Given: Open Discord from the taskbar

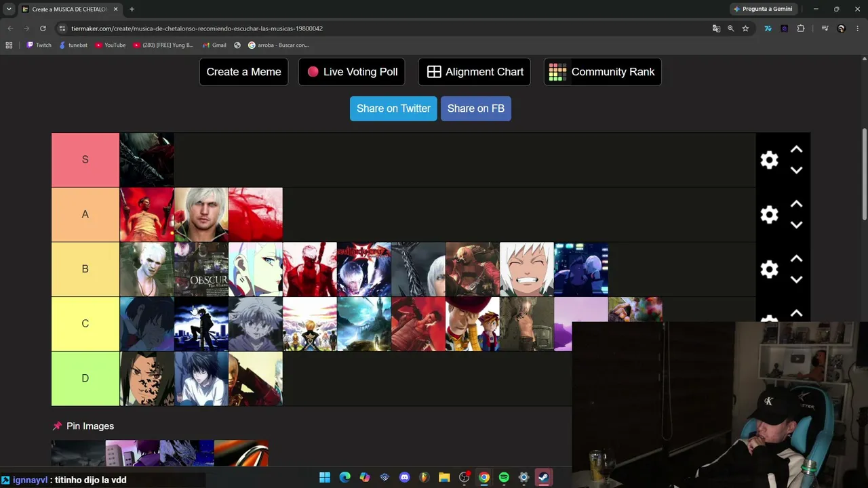Looking at the screenshot, I should point(405,477).
